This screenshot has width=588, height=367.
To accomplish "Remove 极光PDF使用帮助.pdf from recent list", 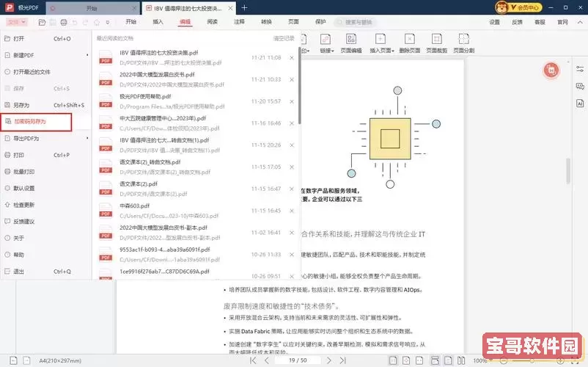I will [x=292, y=101].
